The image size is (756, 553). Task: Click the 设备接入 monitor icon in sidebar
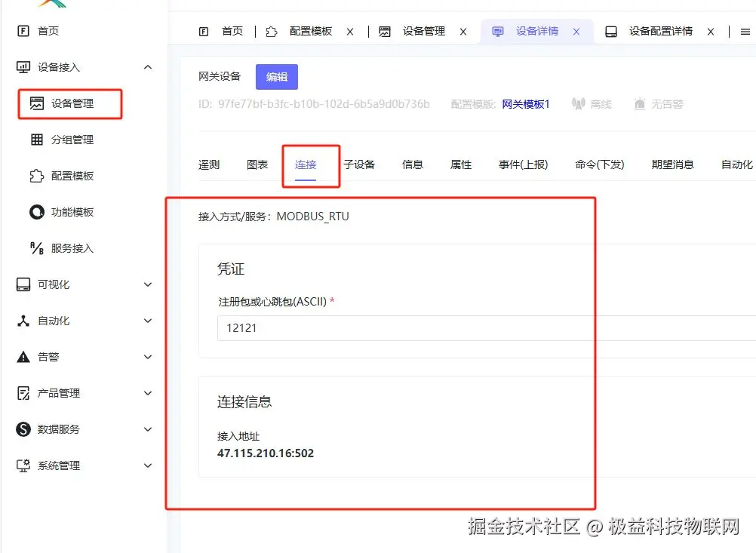point(23,67)
